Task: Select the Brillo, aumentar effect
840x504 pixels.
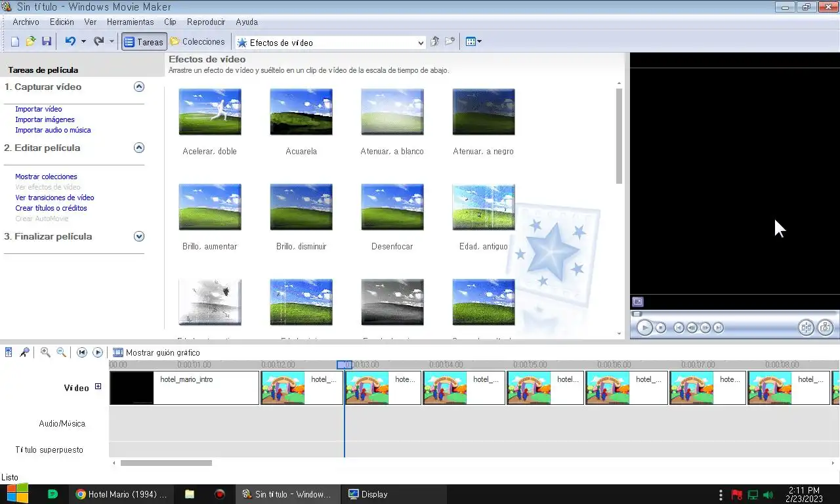Action: point(210,207)
